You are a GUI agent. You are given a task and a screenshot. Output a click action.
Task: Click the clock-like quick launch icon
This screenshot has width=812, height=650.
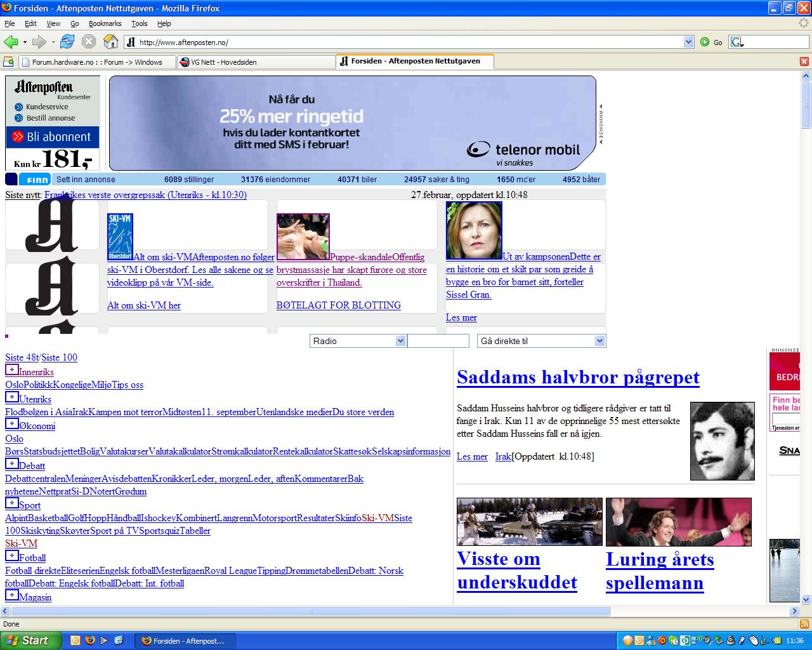(x=75, y=640)
